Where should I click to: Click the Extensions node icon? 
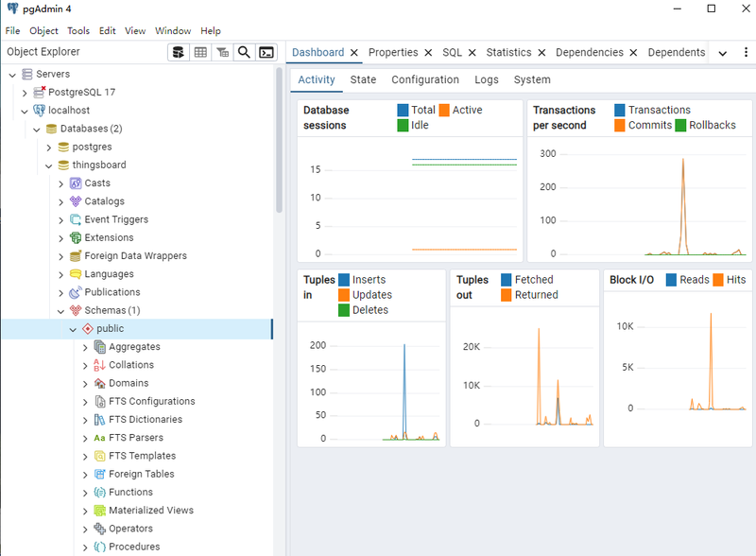(76, 238)
